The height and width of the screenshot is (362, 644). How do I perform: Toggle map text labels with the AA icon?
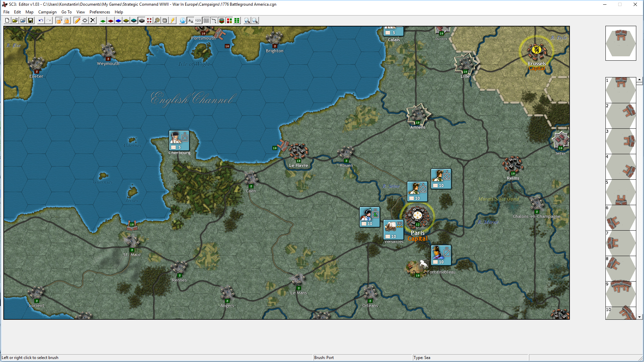191,21
